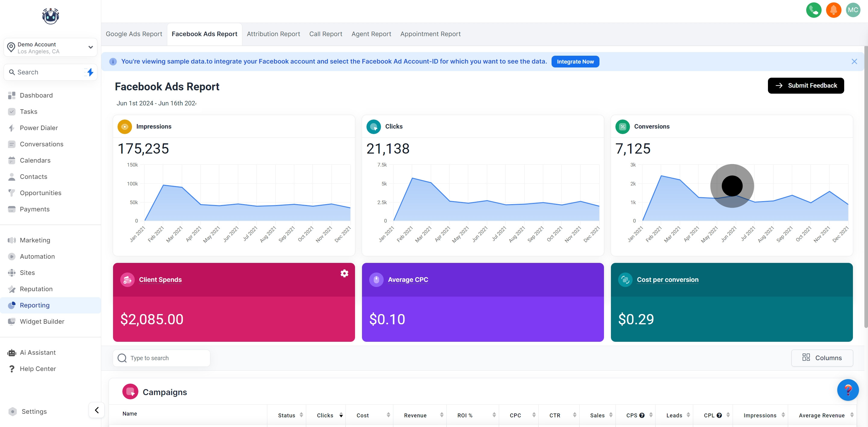Click the Submit Feedback button
868x427 pixels.
point(805,86)
